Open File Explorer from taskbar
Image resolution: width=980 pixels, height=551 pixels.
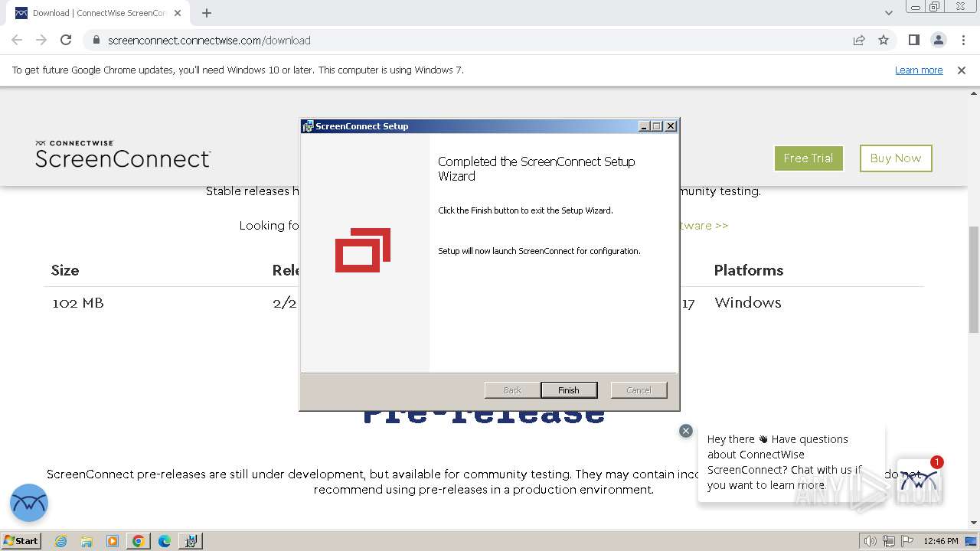tap(87, 541)
